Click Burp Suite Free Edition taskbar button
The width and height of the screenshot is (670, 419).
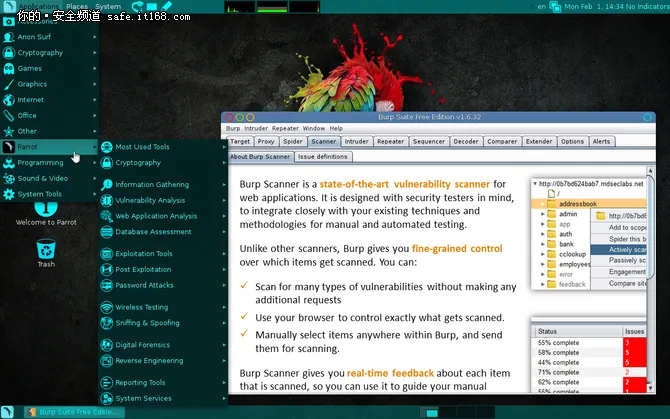tap(74, 412)
